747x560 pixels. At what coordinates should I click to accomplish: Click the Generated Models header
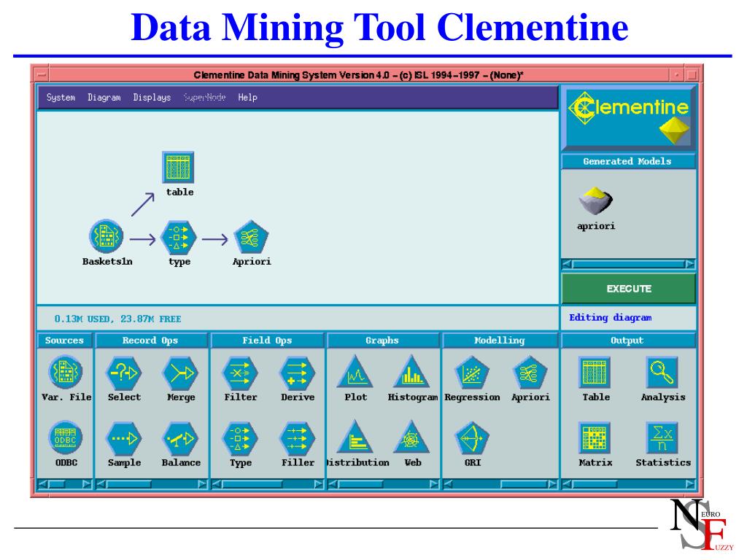tap(628, 161)
